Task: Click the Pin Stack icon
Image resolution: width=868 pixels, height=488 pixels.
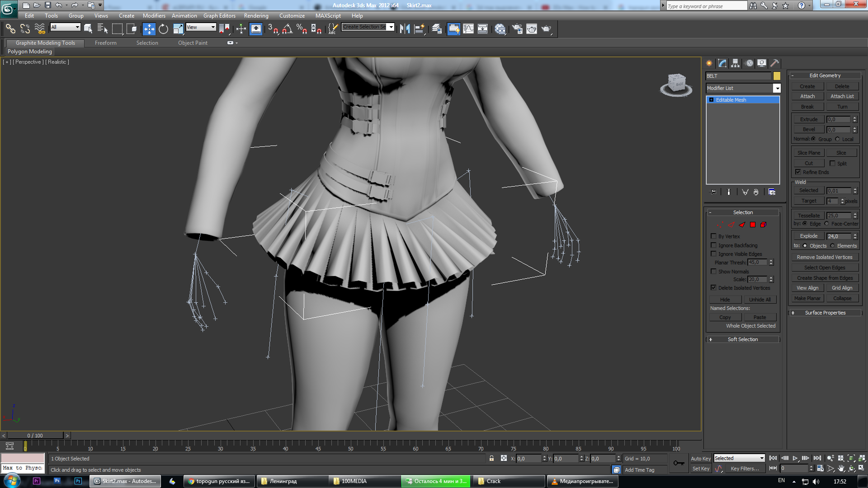Action: tap(713, 192)
